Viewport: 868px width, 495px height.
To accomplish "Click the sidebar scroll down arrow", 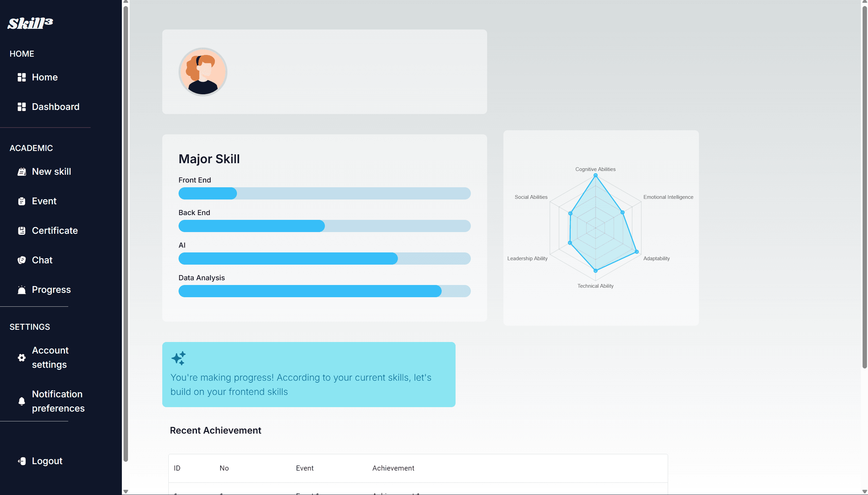I will pyautogui.click(x=126, y=491).
